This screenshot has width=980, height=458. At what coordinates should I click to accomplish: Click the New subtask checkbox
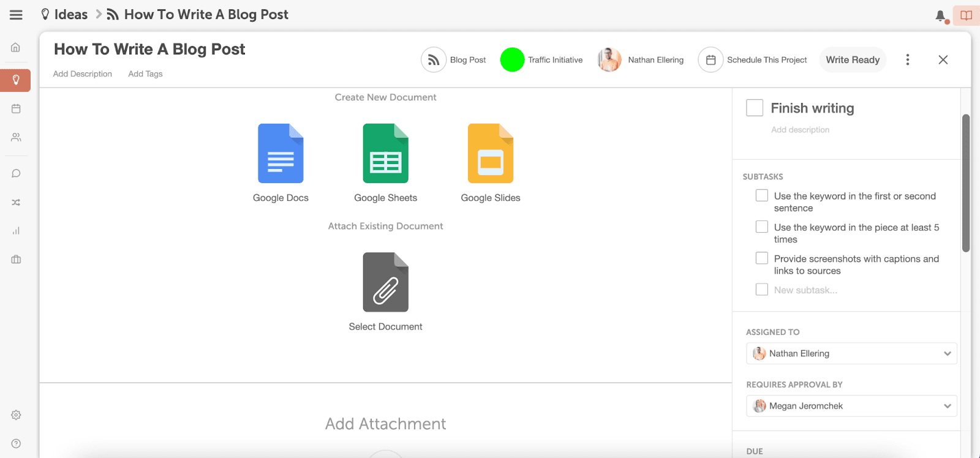762,289
